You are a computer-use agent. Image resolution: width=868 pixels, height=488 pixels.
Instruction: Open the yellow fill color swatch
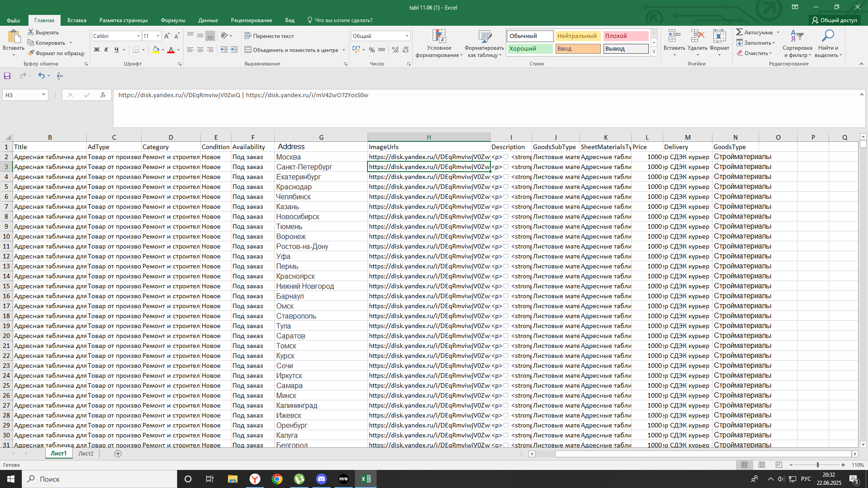point(156,50)
